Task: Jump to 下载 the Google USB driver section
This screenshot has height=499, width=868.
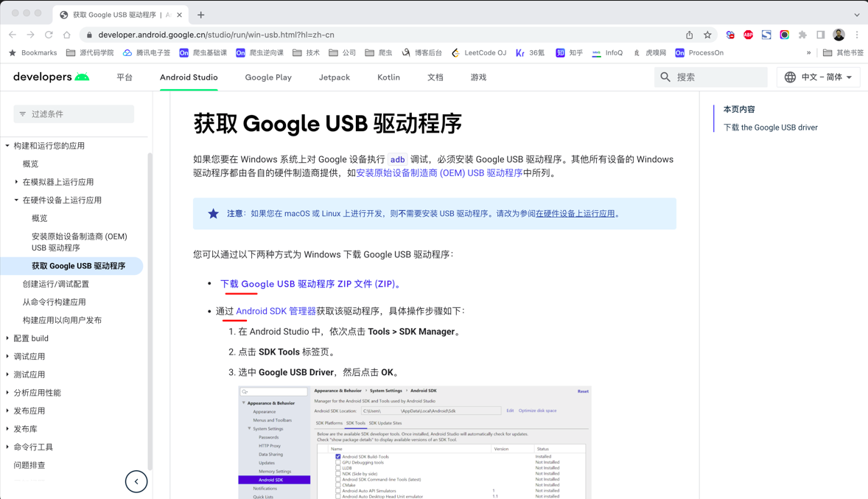Action: coord(770,128)
